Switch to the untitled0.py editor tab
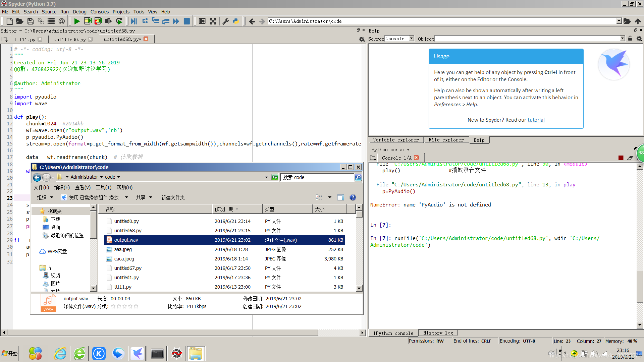This screenshot has width=644, height=362. 70,39
